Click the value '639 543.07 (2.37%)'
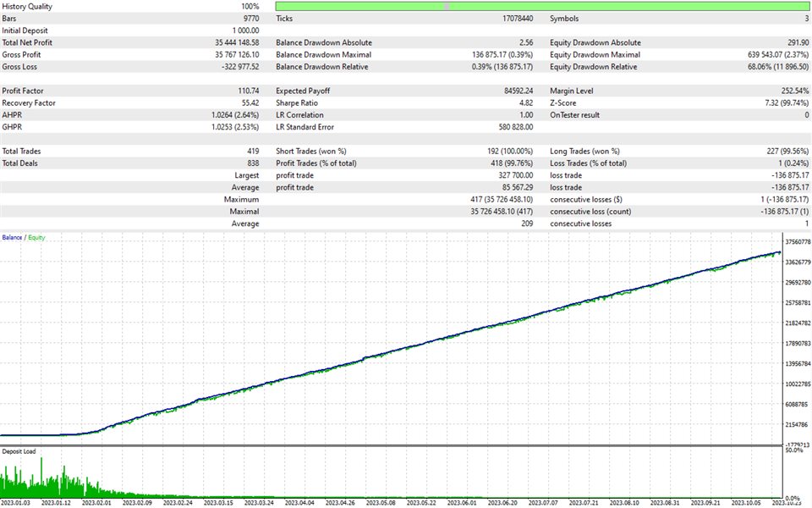 click(x=778, y=54)
